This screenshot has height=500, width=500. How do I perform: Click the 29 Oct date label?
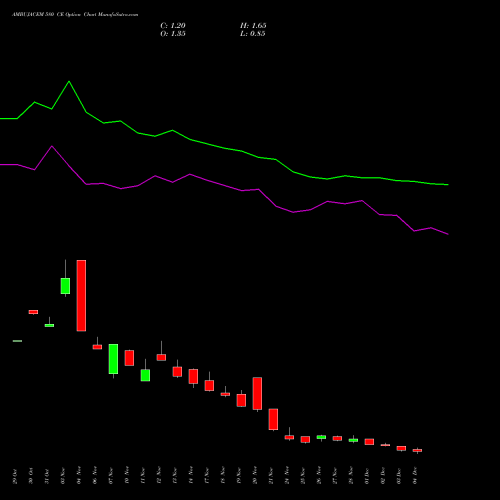point(15,476)
